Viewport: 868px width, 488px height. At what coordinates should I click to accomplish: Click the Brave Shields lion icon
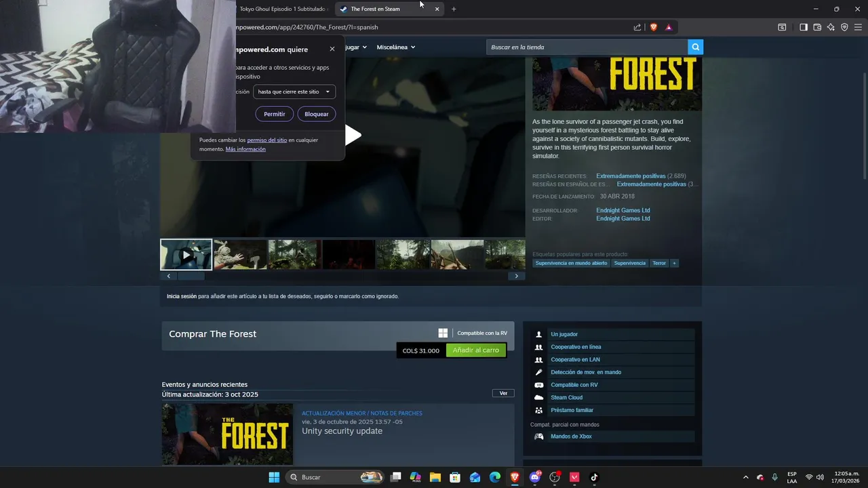pyautogui.click(x=654, y=27)
